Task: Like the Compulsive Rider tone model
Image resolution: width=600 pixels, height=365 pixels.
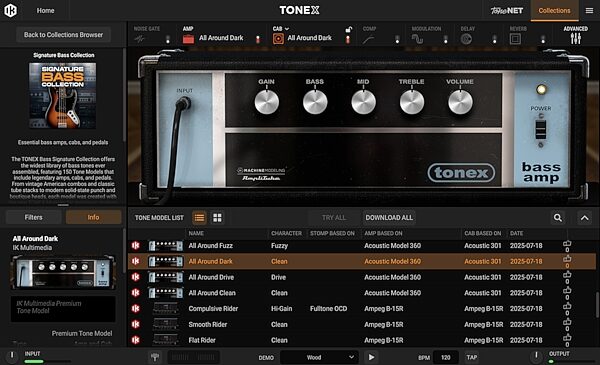Action: (567, 306)
